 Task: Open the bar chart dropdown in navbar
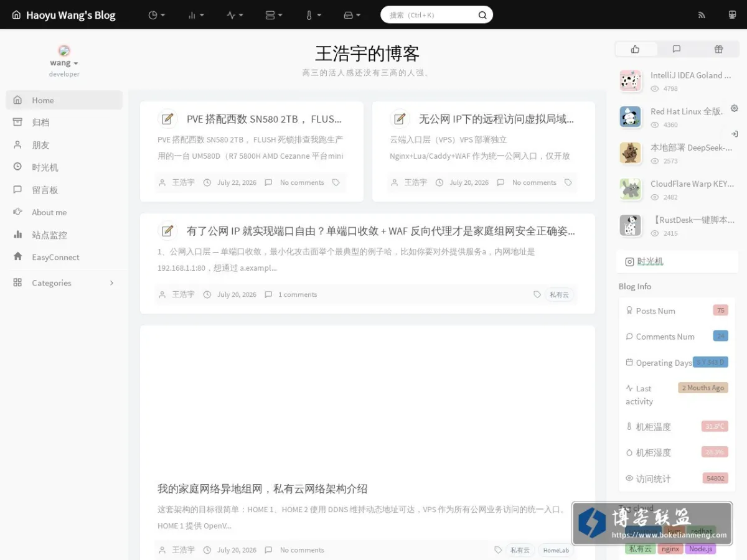[196, 15]
